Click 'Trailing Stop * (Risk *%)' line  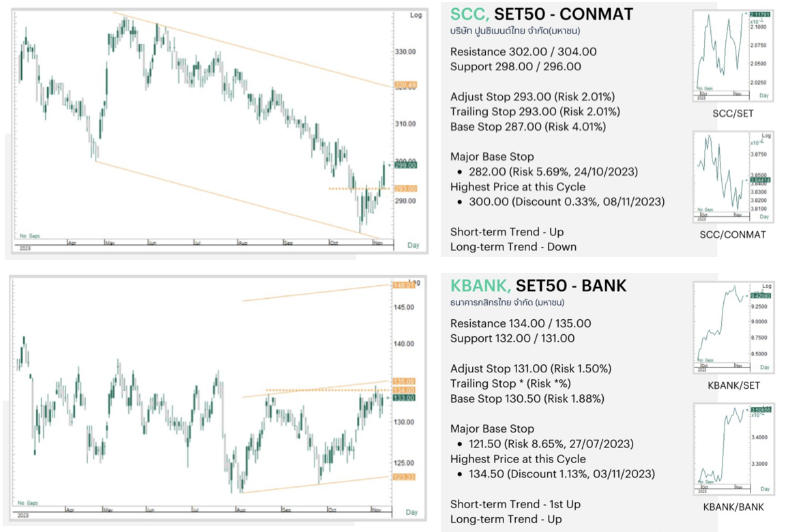pos(510,384)
